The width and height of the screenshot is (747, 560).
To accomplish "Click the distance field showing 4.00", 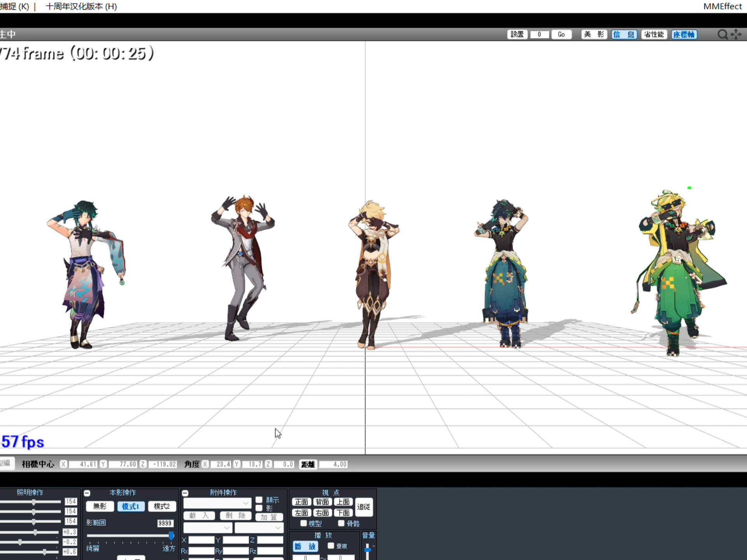I will click(x=334, y=464).
